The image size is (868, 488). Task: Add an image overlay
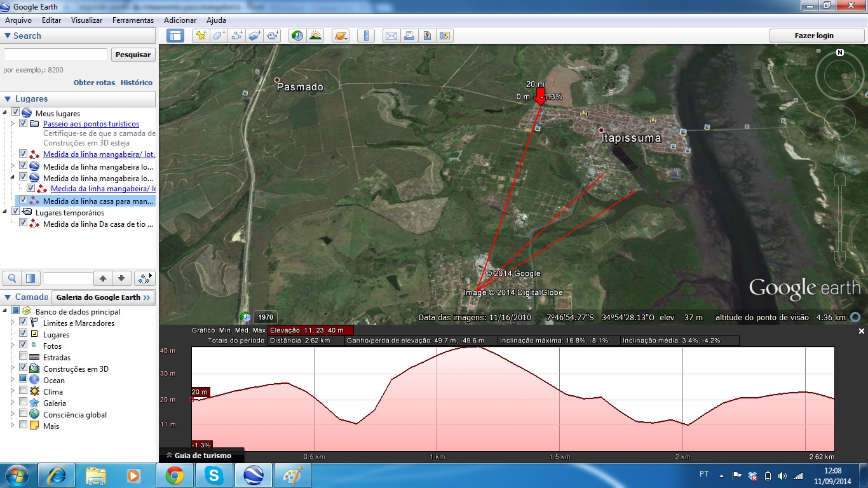pos(255,36)
